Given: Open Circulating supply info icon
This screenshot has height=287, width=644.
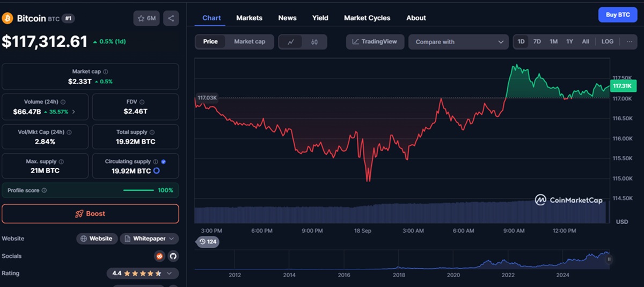Looking at the screenshot, I should coord(156,162).
